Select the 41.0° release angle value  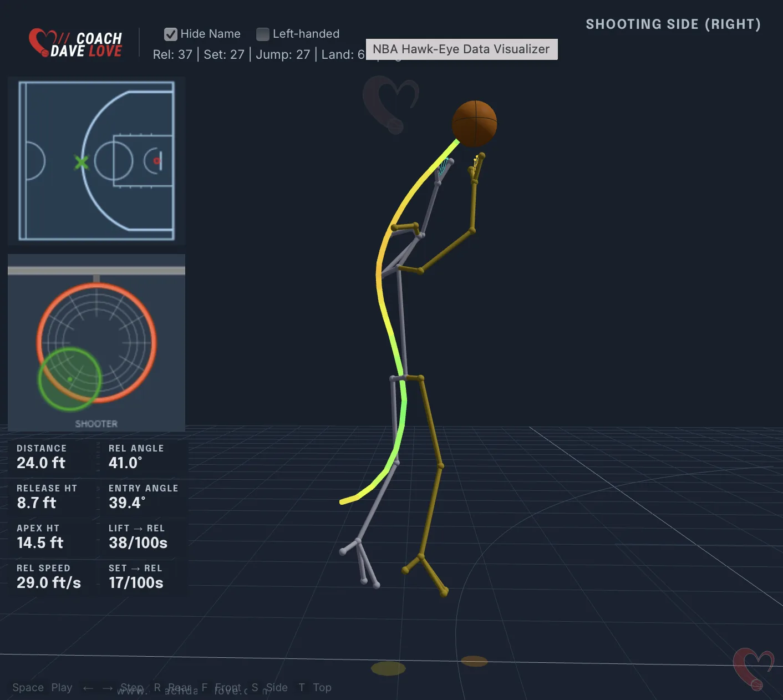point(125,463)
